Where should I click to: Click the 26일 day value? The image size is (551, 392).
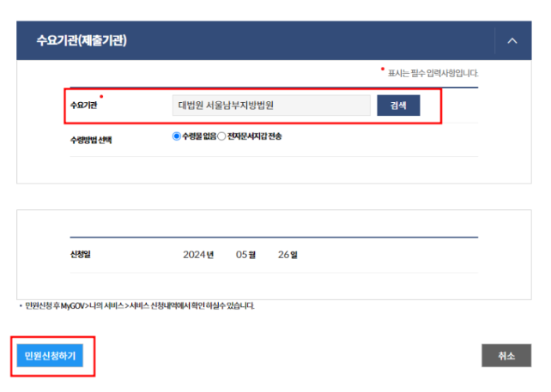click(x=288, y=255)
